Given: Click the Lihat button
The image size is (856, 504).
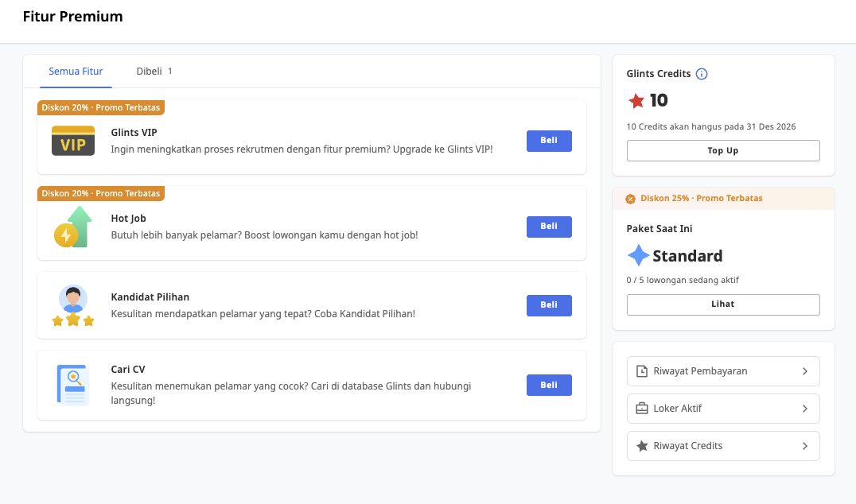Looking at the screenshot, I should tap(723, 304).
